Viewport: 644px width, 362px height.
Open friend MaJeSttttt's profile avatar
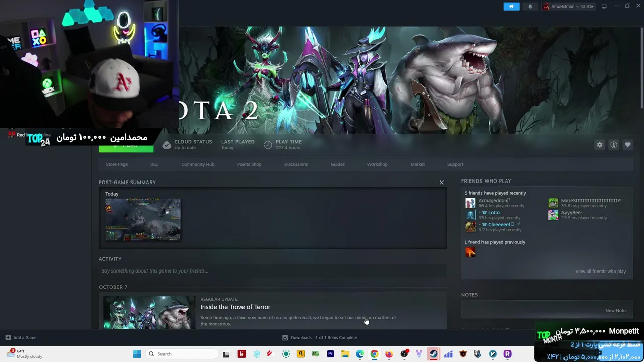(x=553, y=203)
